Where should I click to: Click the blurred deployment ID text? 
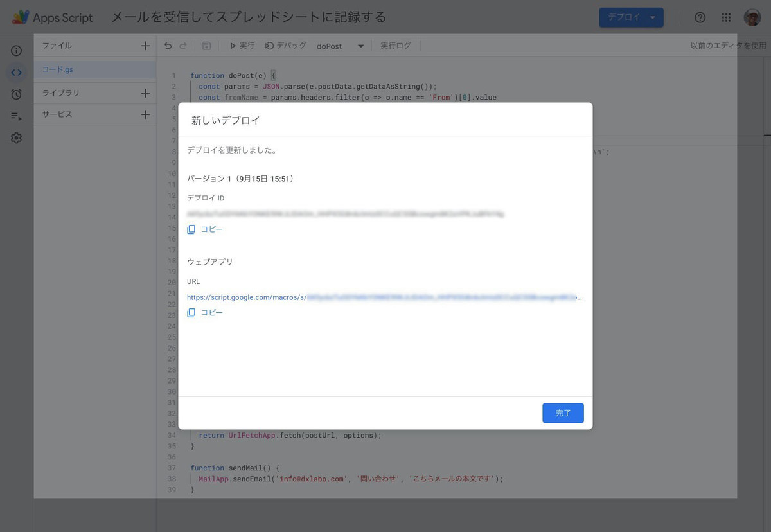coord(346,214)
